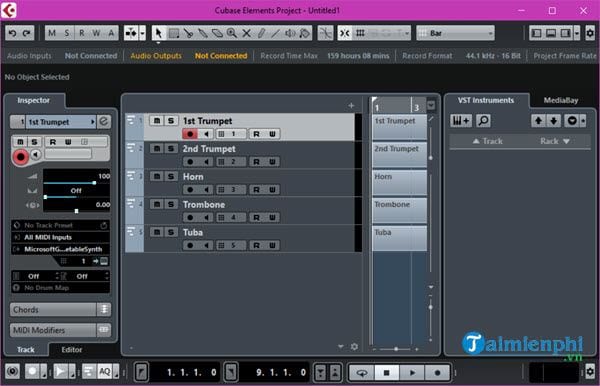The image size is (600, 386).
Task: Click Record in transport bar
Action: [437, 372]
